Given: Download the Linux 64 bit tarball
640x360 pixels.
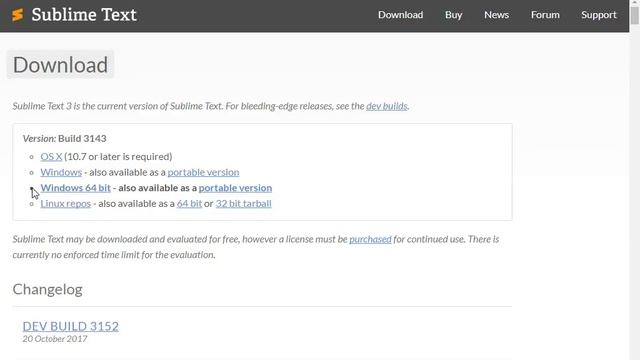Looking at the screenshot, I should point(189,203).
